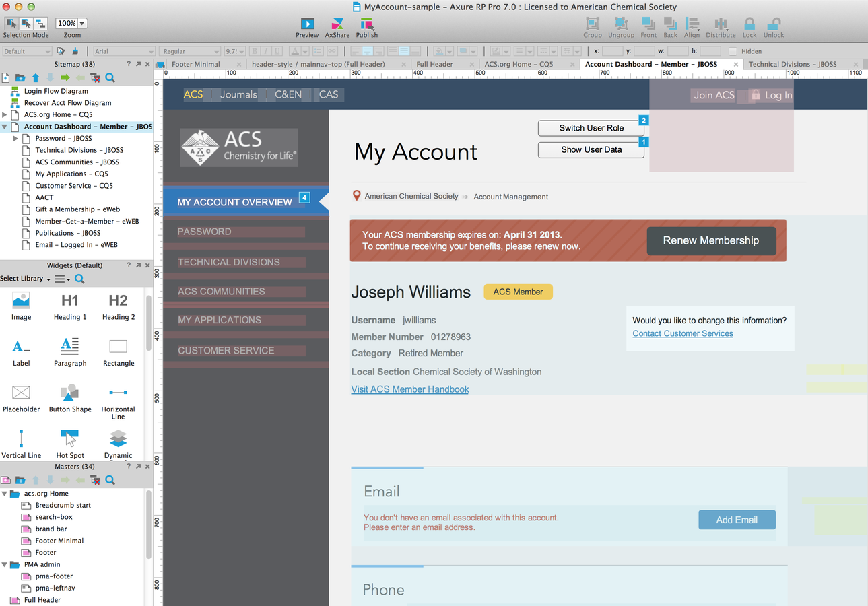
Task: Toggle center text alignment
Action: pos(368,51)
